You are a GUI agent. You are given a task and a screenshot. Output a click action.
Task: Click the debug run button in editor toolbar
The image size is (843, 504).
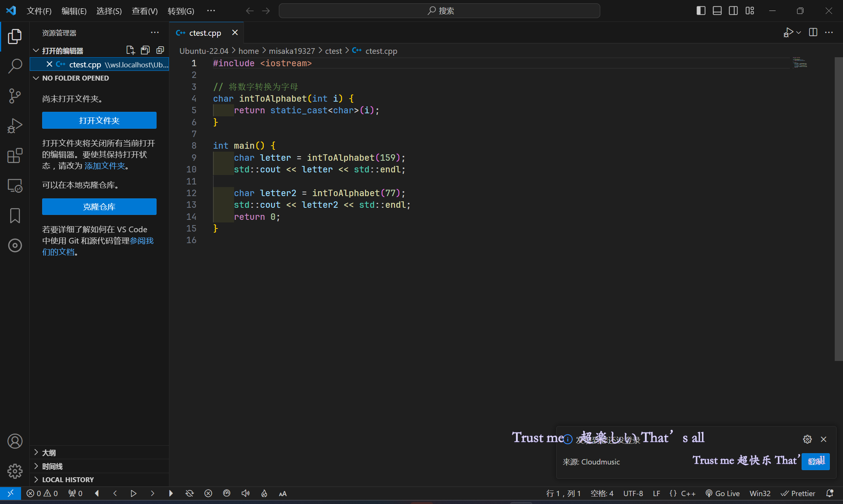788,33
